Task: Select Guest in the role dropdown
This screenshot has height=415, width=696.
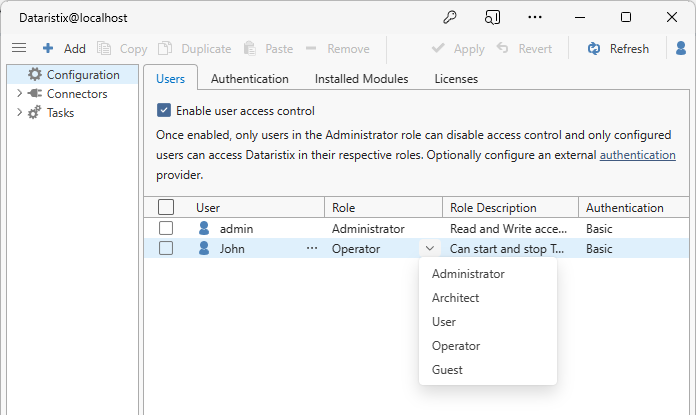Action: click(447, 370)
